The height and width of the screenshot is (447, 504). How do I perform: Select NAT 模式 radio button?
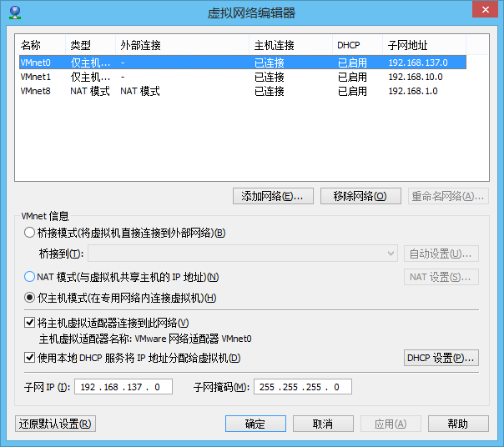(29, 277)
